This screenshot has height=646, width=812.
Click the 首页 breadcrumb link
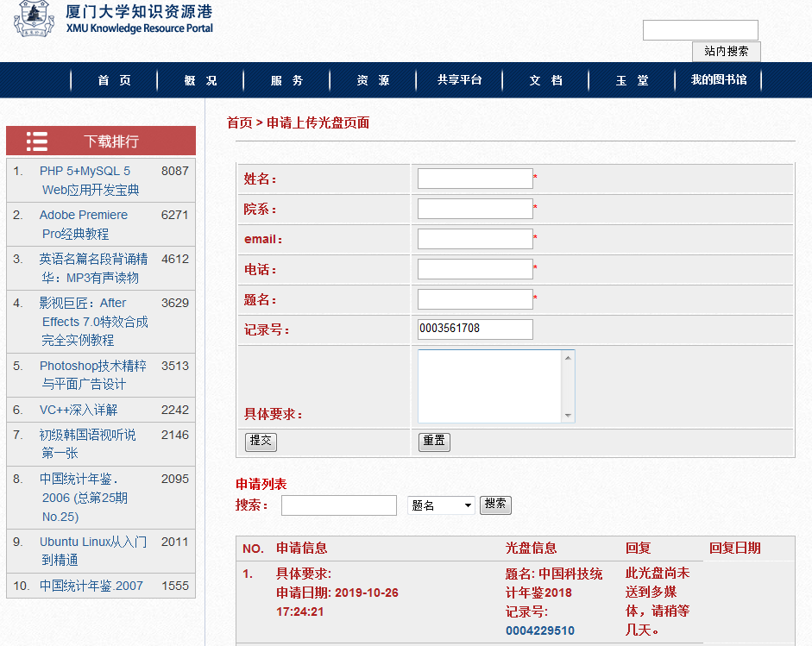coord(239,123)
